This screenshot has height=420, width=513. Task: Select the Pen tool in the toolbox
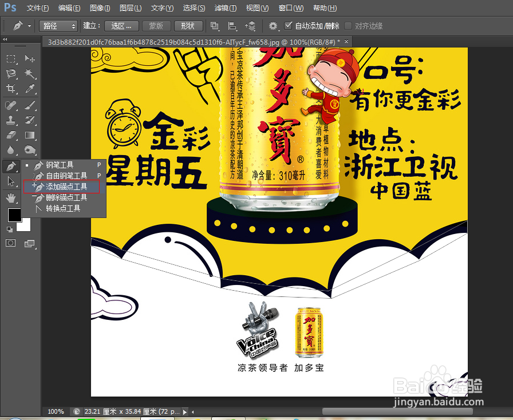coord(11,166)
